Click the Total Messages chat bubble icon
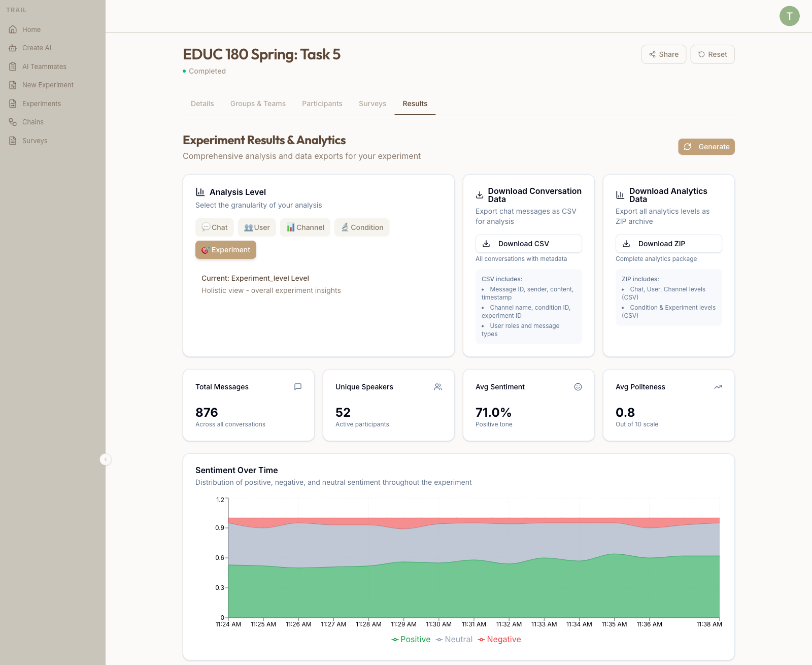The image size is (812, 665). (298, 387)
